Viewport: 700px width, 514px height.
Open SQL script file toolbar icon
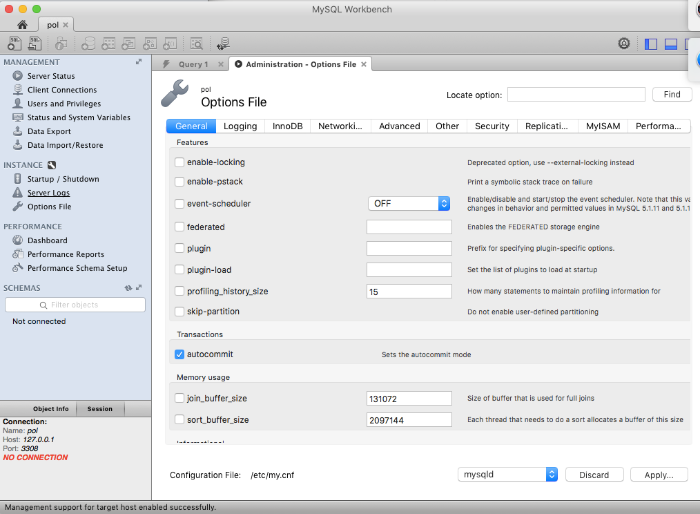34,43
